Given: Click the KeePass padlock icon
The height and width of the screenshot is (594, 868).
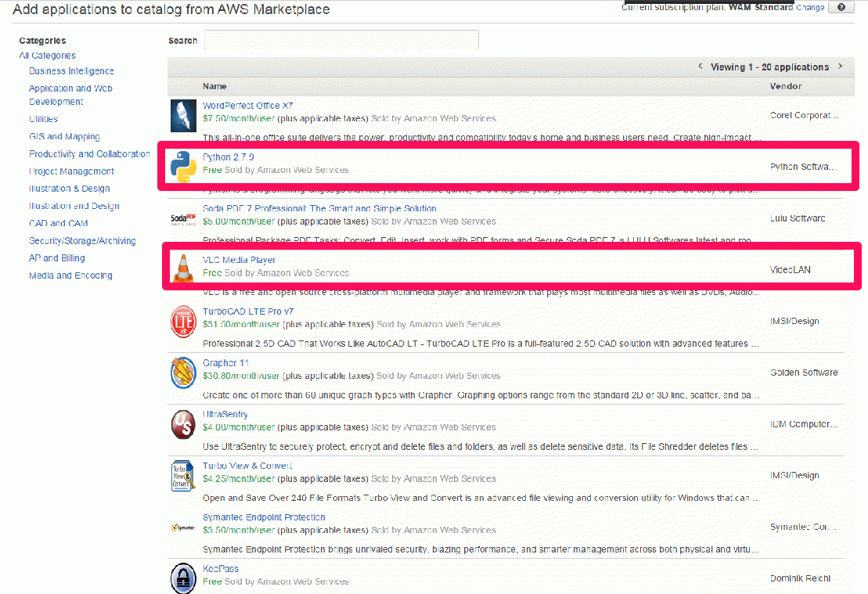Looking at the screenshot, I should click(183, 578).
